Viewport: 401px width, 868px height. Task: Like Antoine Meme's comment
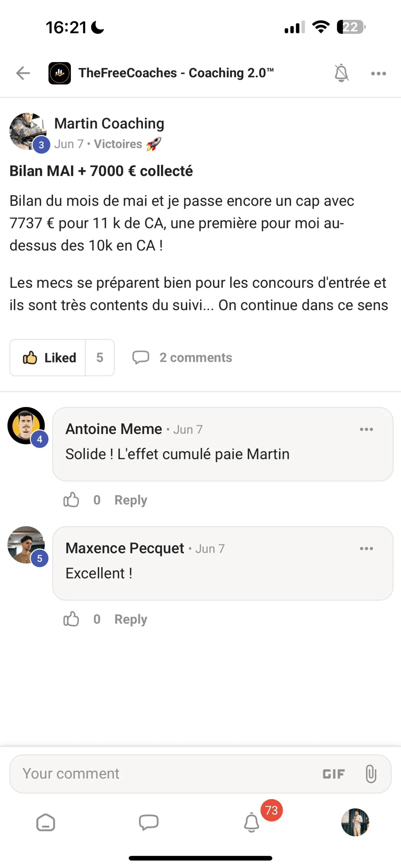tap(71, 500)
